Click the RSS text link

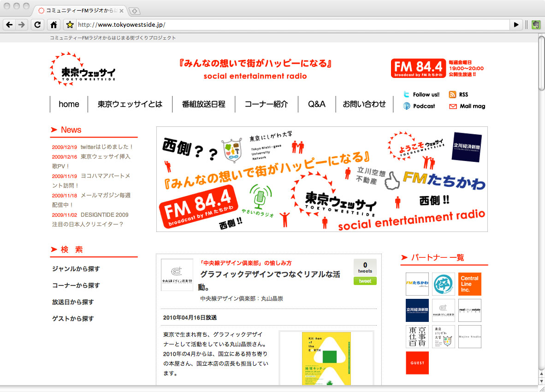click(463, 95)
